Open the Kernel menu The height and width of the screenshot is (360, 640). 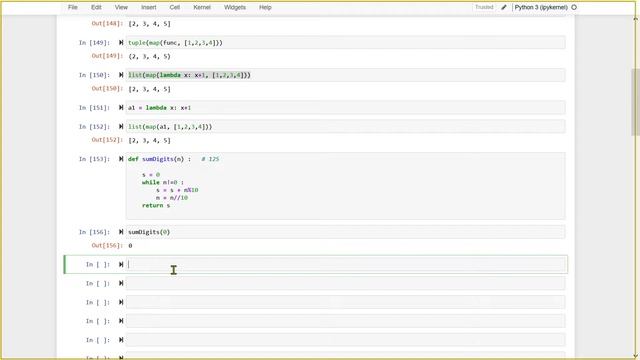(x=202, y=7)
